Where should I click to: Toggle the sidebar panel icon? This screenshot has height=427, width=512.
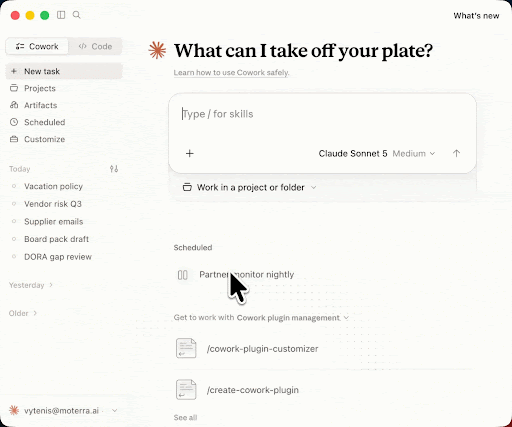pos(61,15)
